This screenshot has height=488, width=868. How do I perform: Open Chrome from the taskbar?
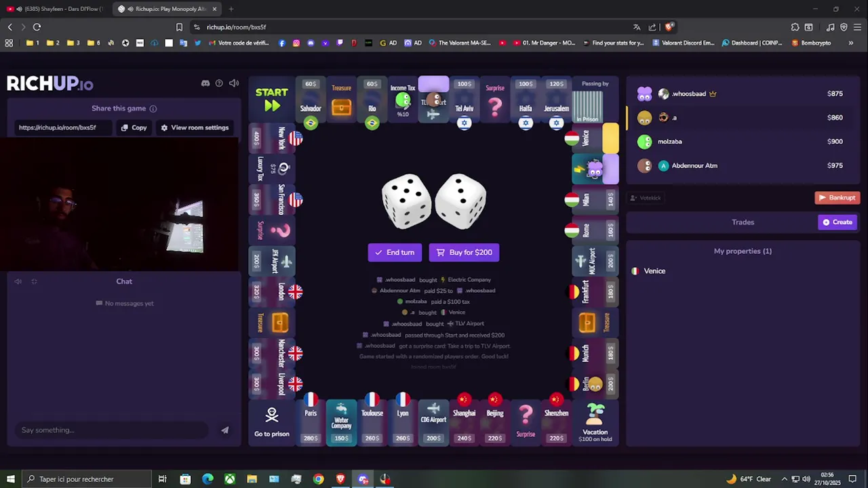click(318, 479)
